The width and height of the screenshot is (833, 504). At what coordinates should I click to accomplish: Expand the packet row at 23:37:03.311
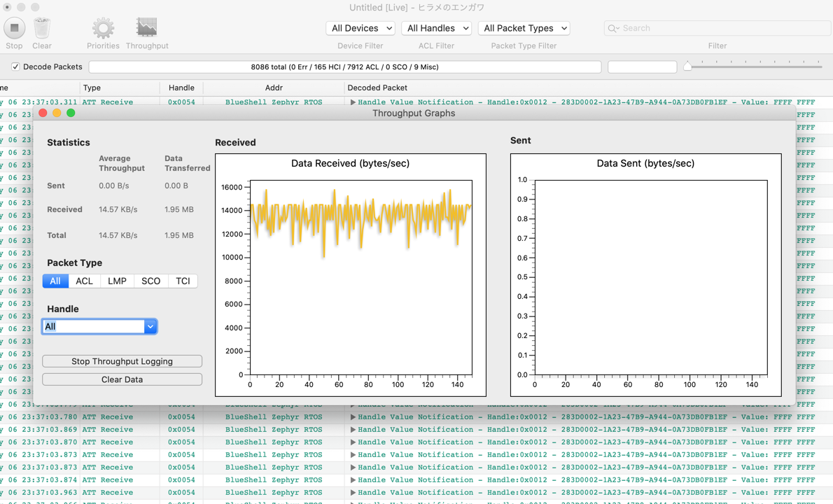click(353, 102)
